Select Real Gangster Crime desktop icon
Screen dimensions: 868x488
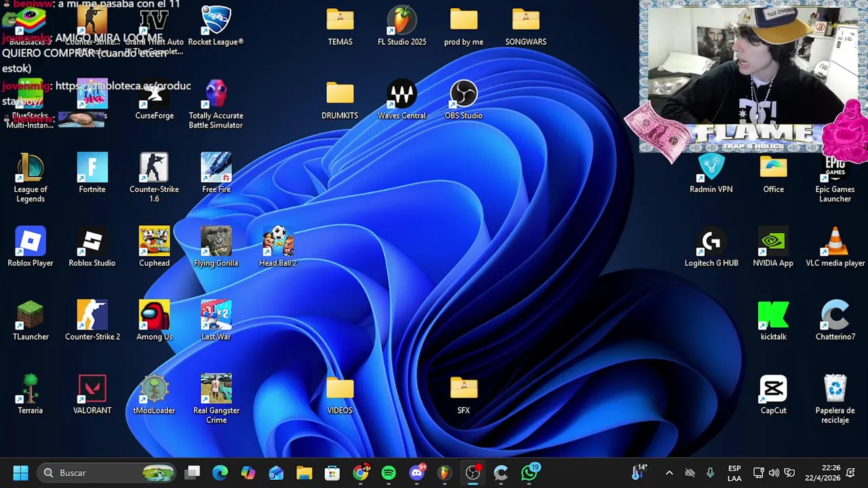click(x=216, y=400)
